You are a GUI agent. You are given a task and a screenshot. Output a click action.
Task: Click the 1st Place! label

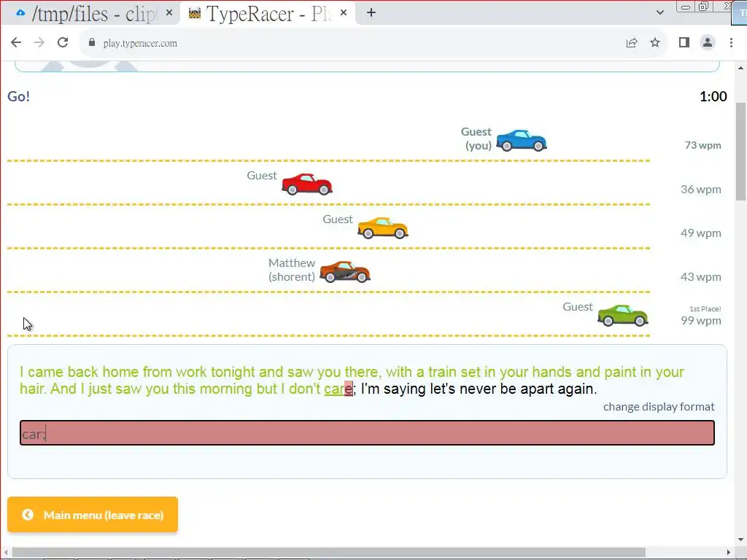click(x=705, y=309)
